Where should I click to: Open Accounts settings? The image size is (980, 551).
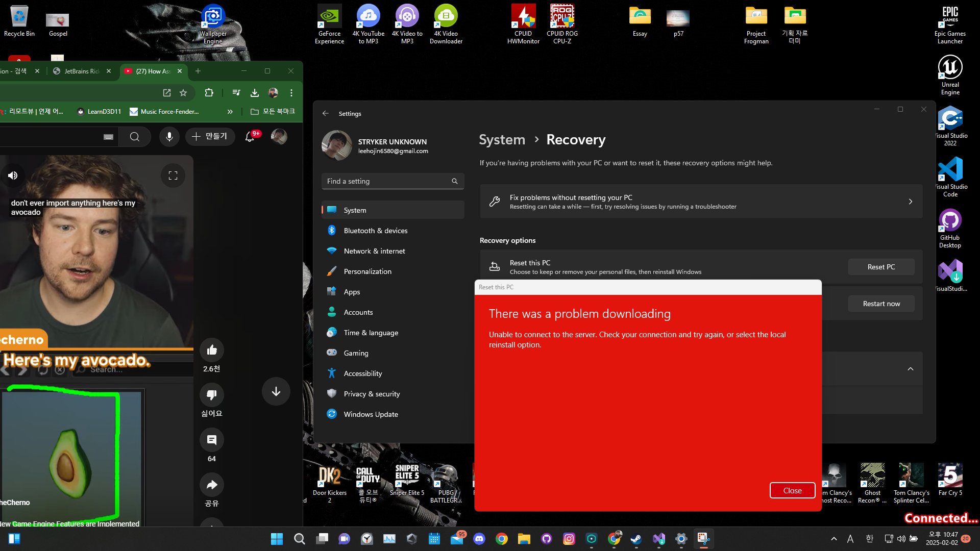[x=393, y=312]
